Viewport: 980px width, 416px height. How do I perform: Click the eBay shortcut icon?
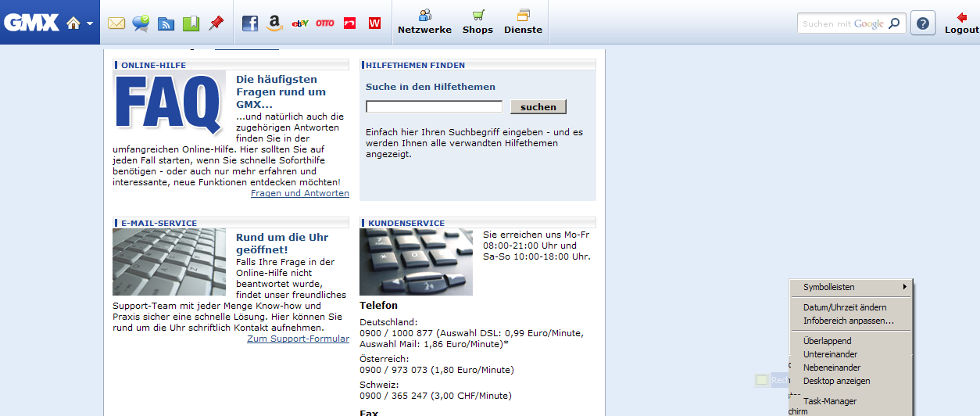tap(299, 23)
